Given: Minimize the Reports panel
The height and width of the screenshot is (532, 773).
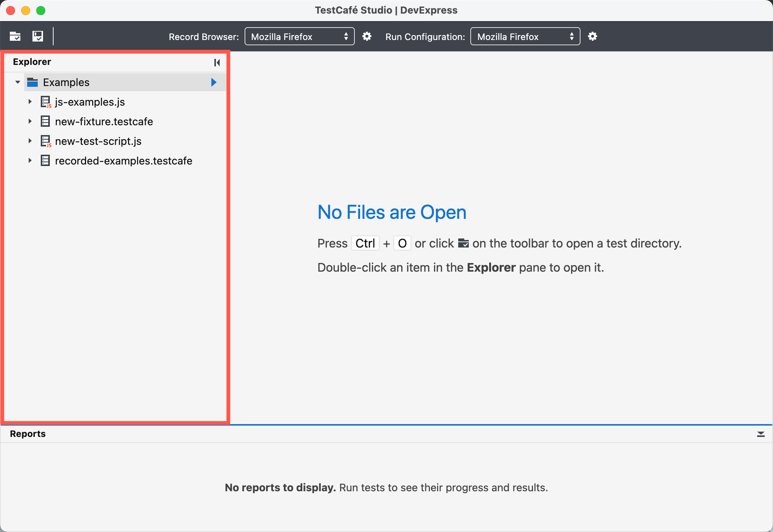Looking at the screenshot, I should pos(761,434).
